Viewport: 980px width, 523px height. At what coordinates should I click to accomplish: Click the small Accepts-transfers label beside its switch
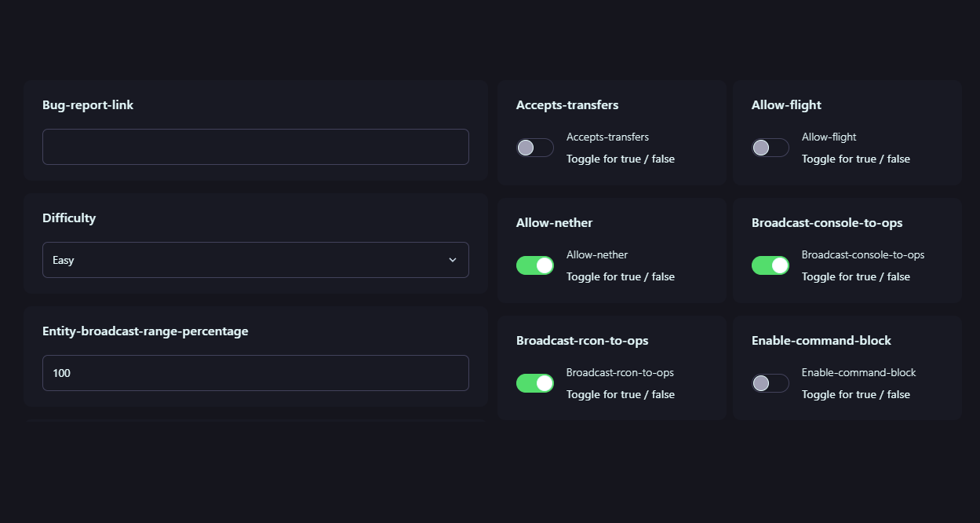pyautogui.click(x=607, y=137)
